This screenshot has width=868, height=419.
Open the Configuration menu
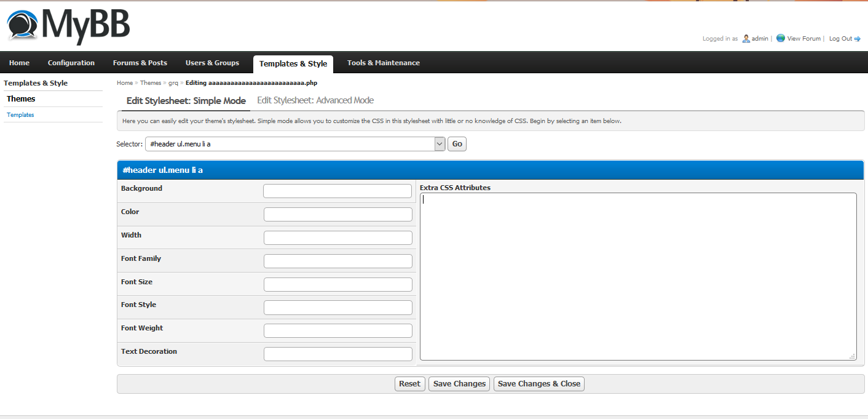[71, 63]
